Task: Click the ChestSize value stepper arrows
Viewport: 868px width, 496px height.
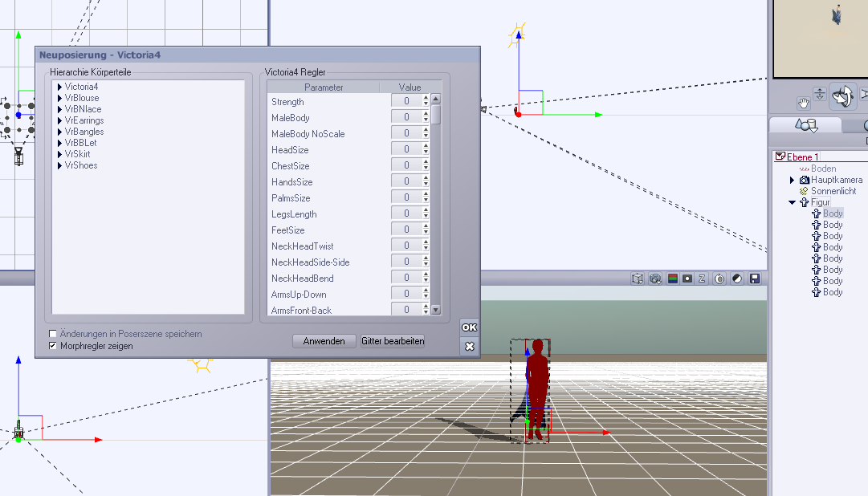Action: coord(426,165)
